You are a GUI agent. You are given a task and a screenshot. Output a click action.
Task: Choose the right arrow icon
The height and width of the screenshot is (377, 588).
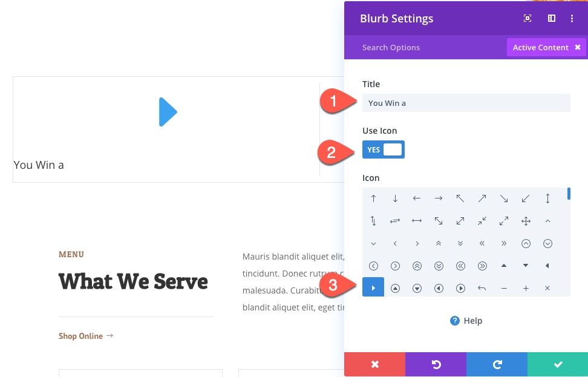[x=439, y=198]
